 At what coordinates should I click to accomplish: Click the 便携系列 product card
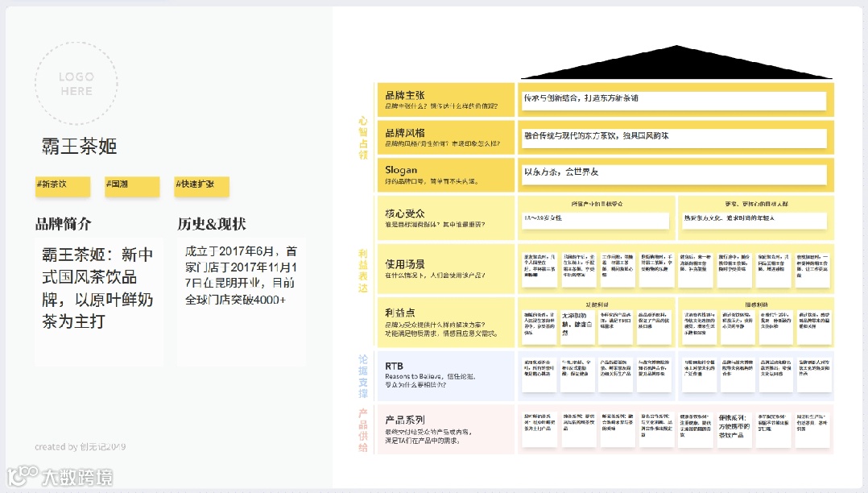pos(734,429)
